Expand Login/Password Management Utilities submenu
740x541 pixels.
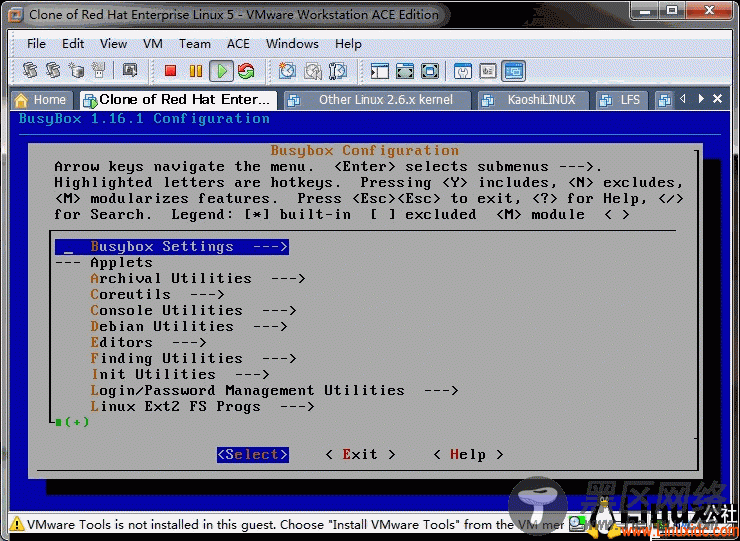pos(274,390)
